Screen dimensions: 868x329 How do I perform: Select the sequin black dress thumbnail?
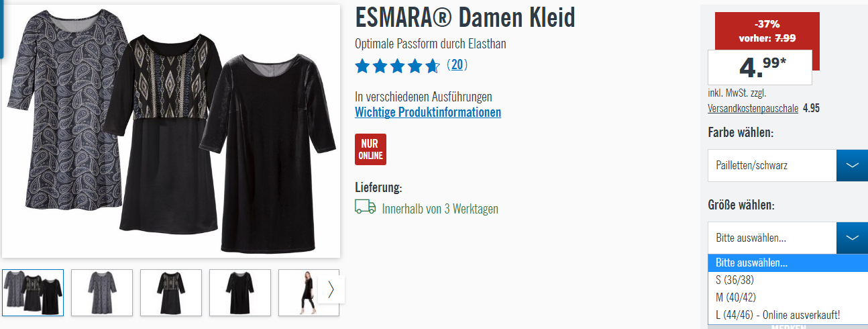tap(171, 293)
